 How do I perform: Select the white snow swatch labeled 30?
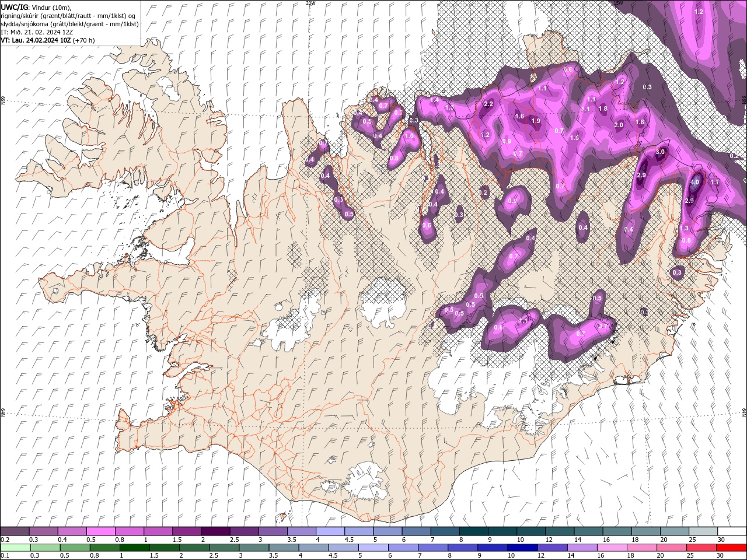(x=732, y=531)
